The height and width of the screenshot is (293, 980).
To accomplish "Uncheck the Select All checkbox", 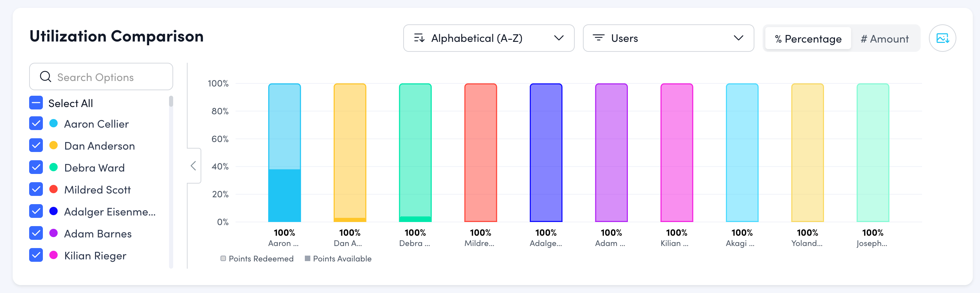I will (35, 102).
